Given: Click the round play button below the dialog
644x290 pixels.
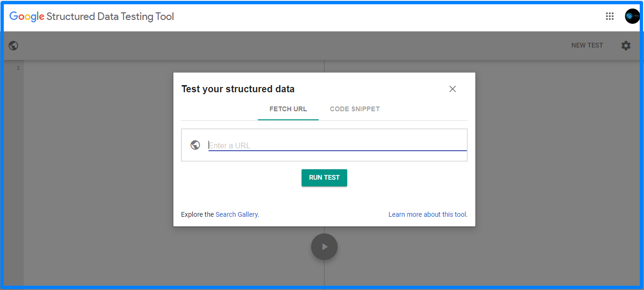Looking at the screenshot, I should (324, 247).
